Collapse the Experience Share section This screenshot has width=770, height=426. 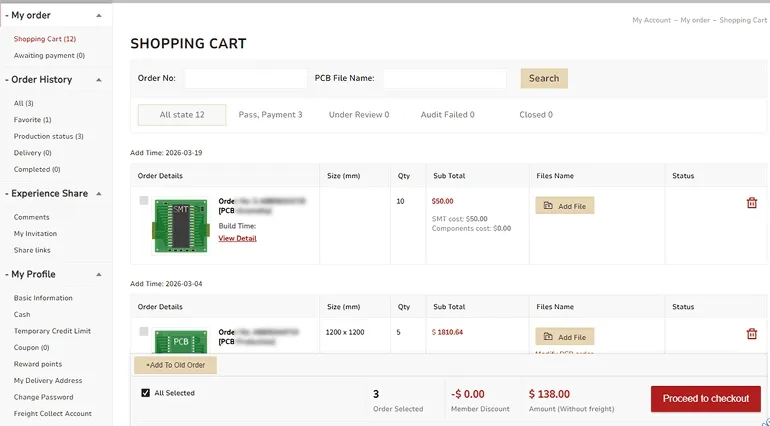pos(99,194)
